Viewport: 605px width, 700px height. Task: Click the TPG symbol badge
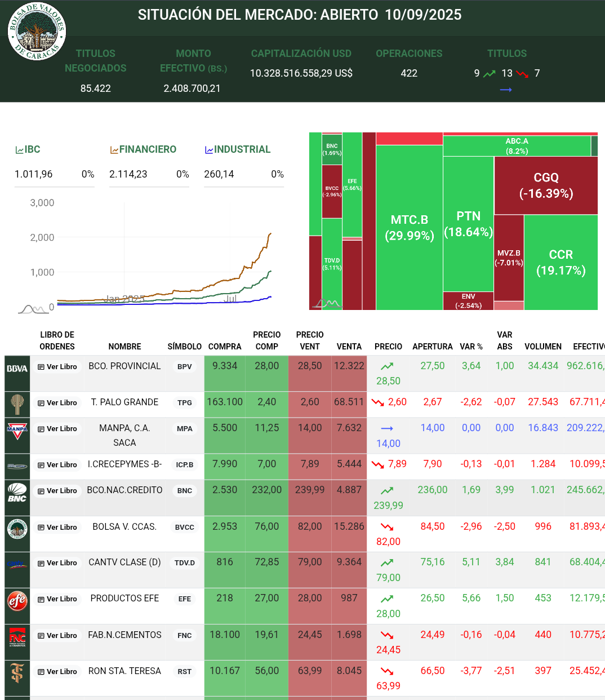click(185, 402)
